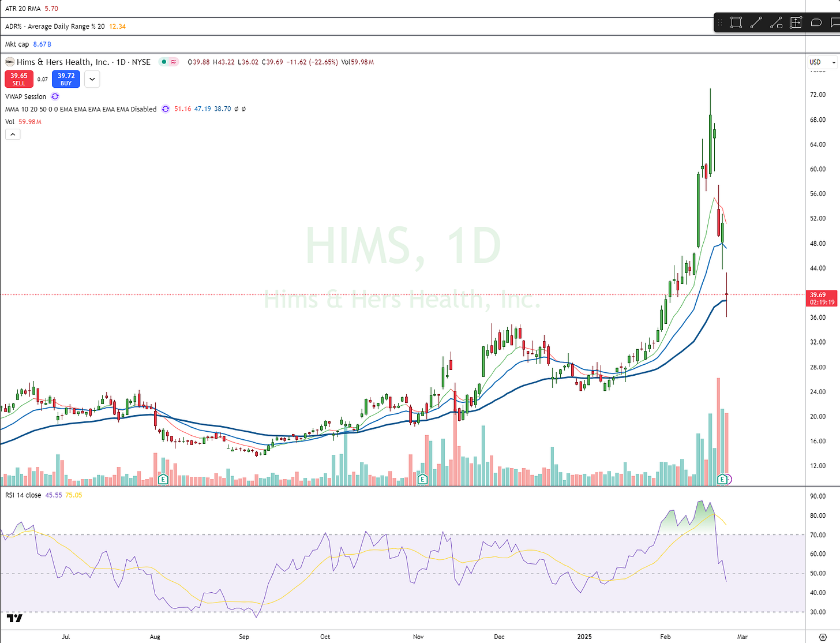Select the price and date range measure tool
The image size is (840, 643).
pos(796,23)
